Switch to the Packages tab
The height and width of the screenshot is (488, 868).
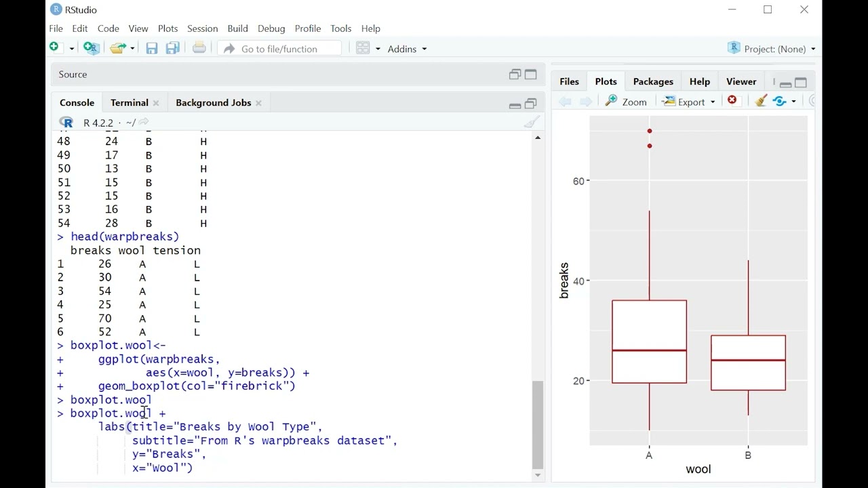click(653, 81)
